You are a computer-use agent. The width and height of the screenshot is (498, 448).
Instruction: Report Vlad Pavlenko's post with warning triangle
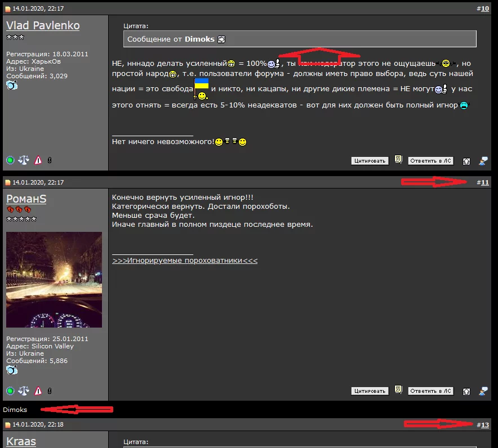click(38, 160)
